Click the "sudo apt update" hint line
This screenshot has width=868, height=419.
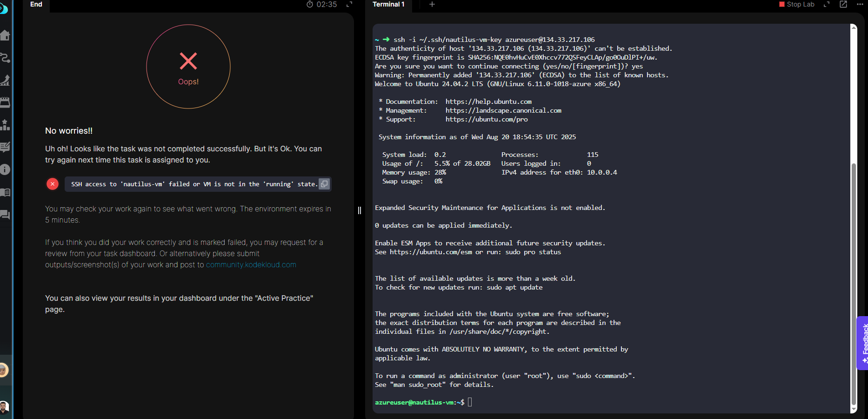coord(459,287)
